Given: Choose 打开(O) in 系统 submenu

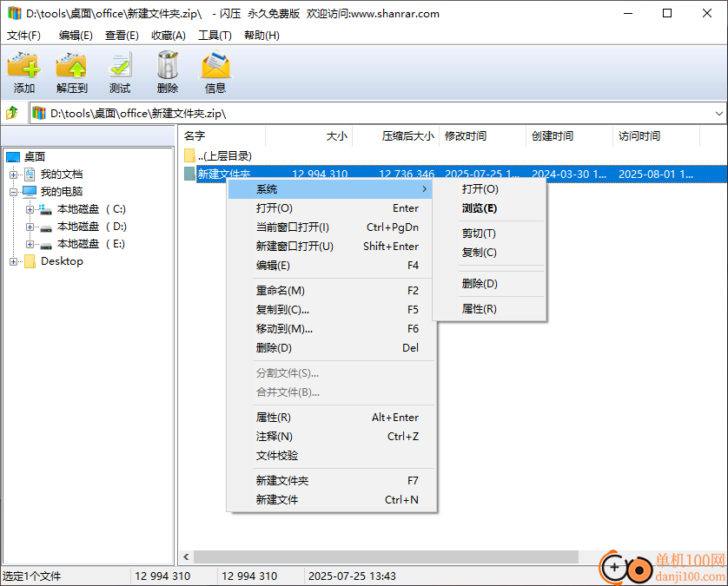Looking at the screenshot, I should (x=489, y=189).
